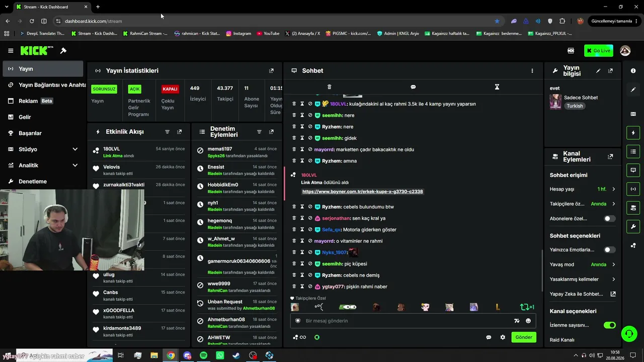The width and height of the screenshot is (644, 362).
Task: Open Gelir in sidebar
Action: (42, 117)
